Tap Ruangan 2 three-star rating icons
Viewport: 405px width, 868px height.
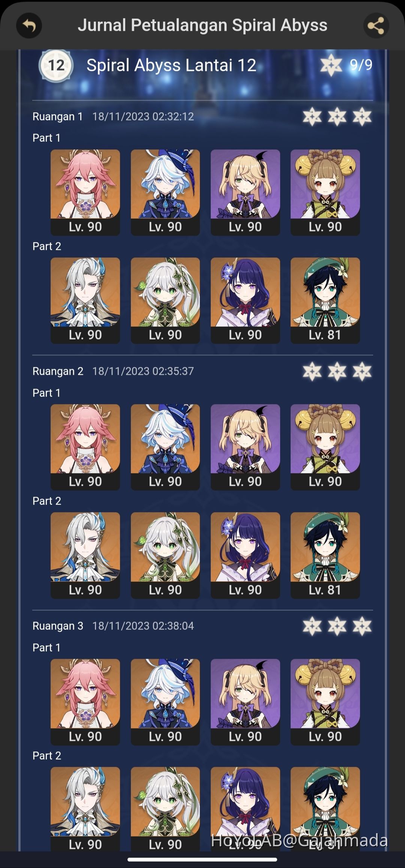coord(337,371)
